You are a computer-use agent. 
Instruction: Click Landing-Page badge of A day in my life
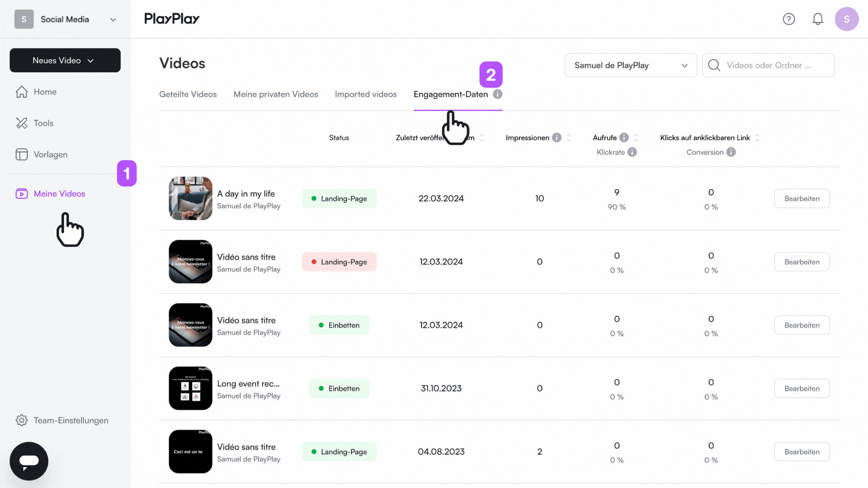pos(339,198)
